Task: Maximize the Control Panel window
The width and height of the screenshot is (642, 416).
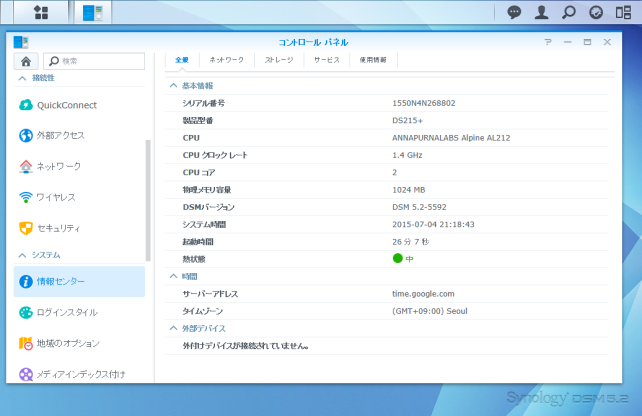Action: (587, 42)
